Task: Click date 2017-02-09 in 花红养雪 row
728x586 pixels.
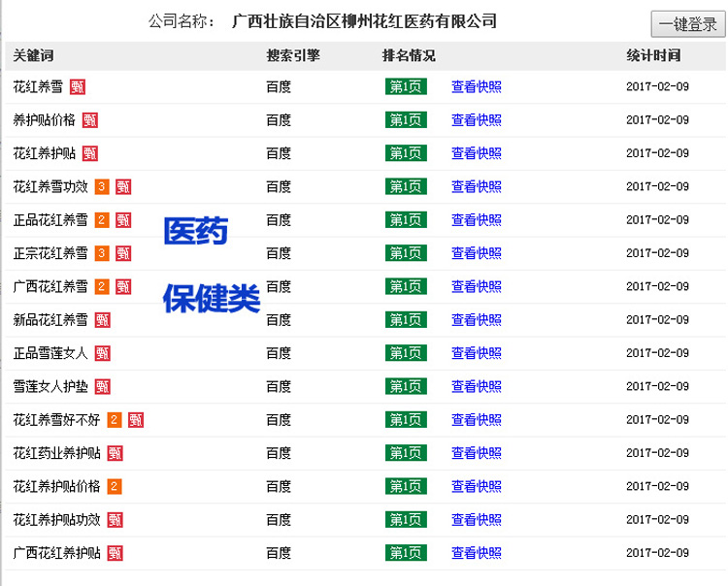Action: pos(657,86)
